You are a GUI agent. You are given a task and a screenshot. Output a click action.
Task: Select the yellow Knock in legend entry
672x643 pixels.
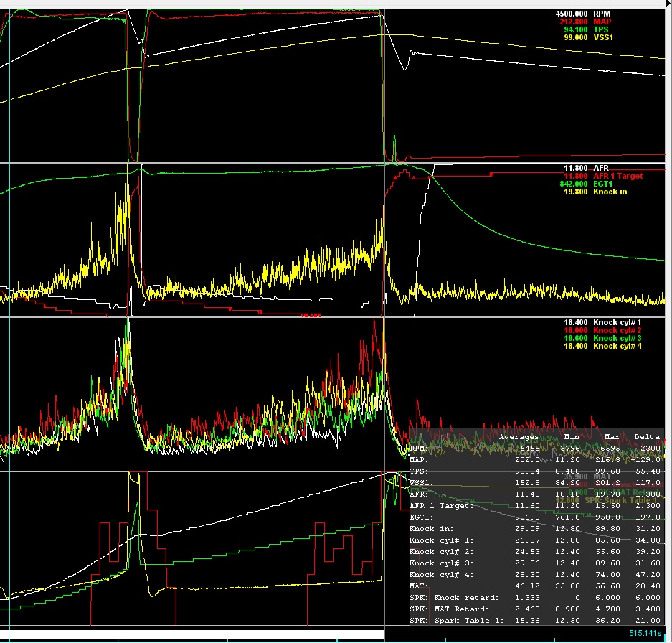[610, 192]
